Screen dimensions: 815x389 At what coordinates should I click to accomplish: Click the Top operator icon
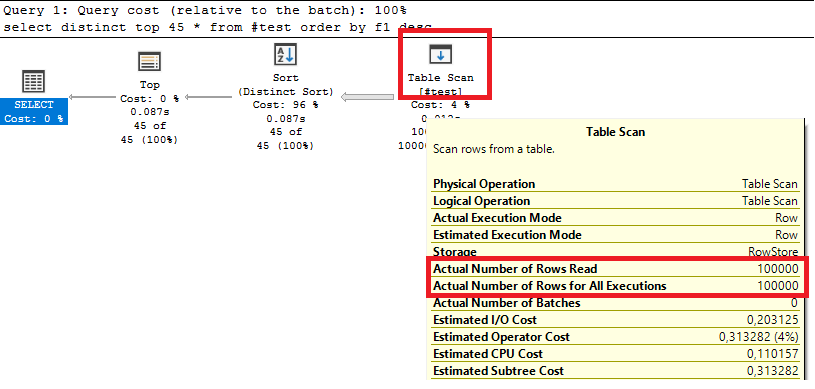point(149,62)
